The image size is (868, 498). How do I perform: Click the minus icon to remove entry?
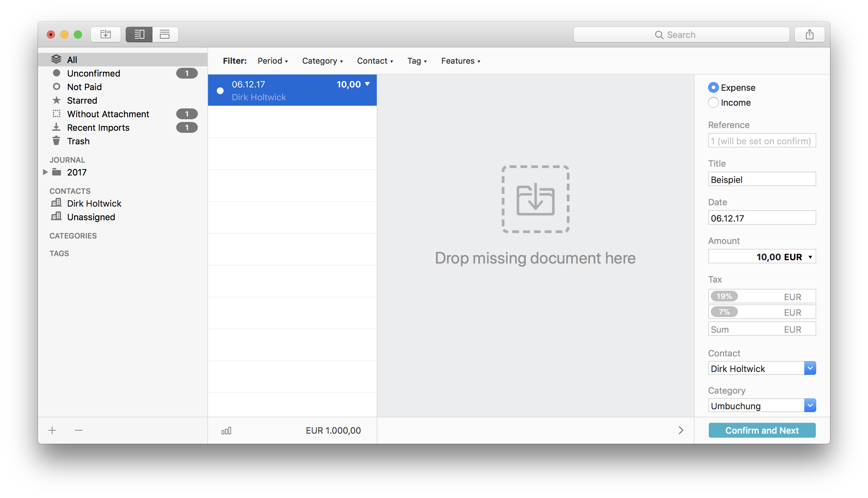pos(79,430)
